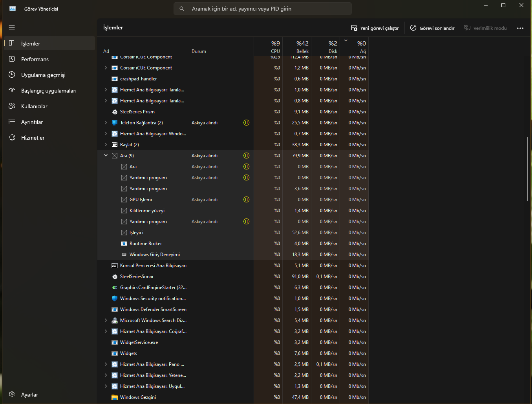This screenshot has height=404, width=532.
Task: Expand Hizmet Ana Bilgisayarı: Uygul... group
Action: (x=106, y=386)
